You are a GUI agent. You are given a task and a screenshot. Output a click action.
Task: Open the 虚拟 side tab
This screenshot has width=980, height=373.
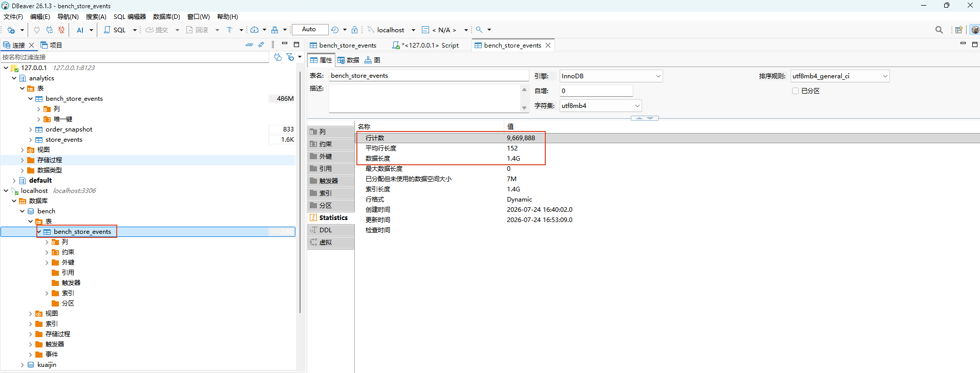pyautogui.click(x=331, y=242)
